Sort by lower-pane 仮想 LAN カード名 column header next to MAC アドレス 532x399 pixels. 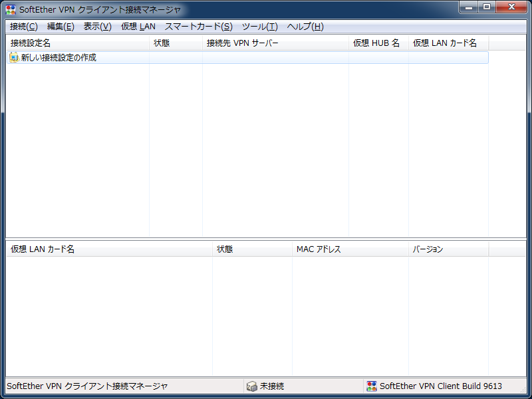(x=110, y=249)
